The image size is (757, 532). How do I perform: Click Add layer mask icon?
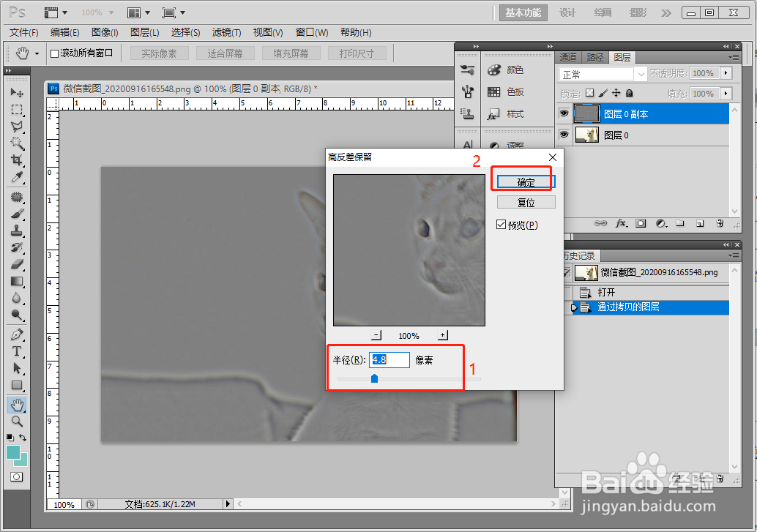[641, 223]
